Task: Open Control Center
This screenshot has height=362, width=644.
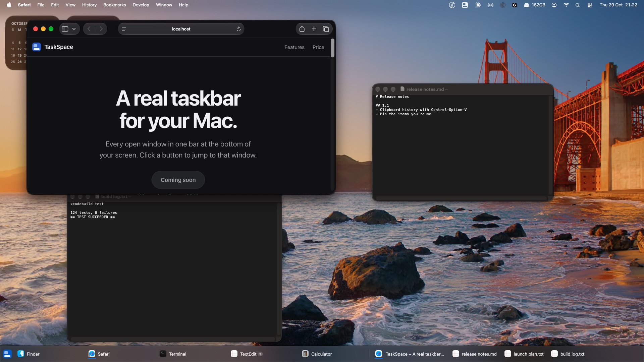Action: tap(590, 5)
